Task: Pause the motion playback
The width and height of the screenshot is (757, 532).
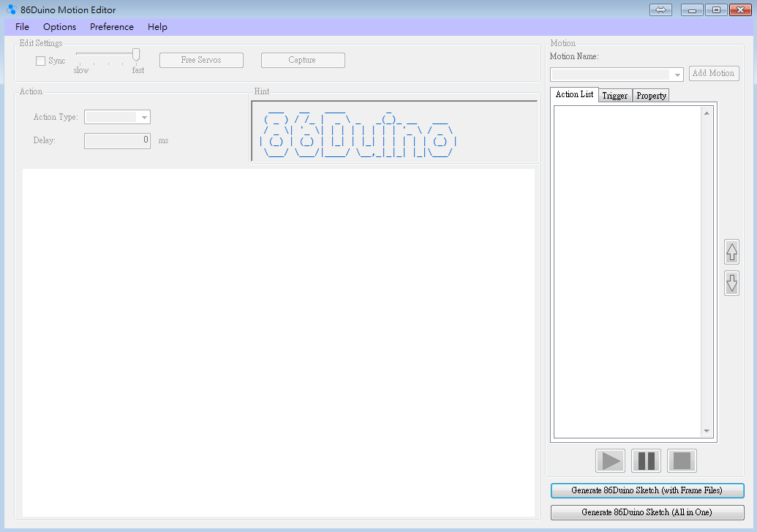Action: [x=646, y=460]
